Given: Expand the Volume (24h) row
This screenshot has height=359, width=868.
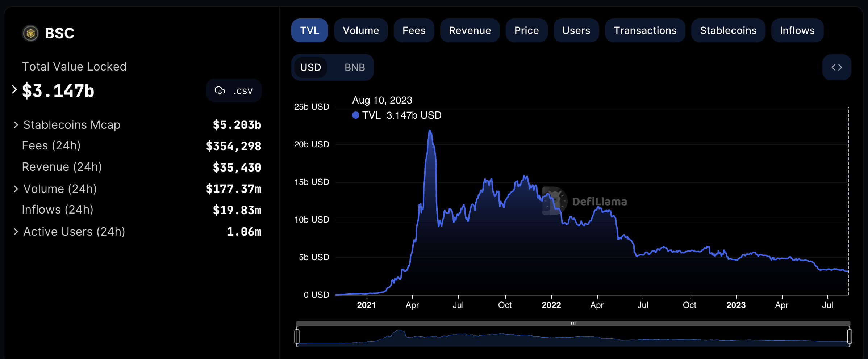Looking at the screenshot, I should point(16,189).
